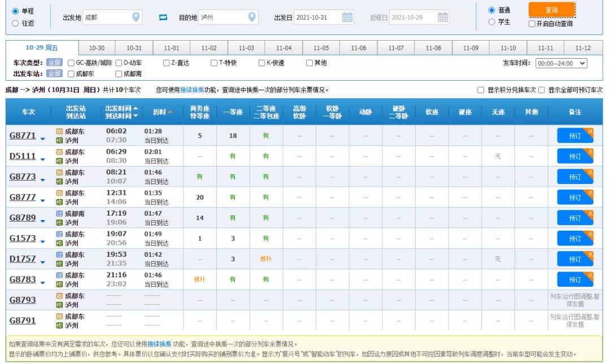
Task: Open the calendar icon beside 出发日
Action: (348, 17)
